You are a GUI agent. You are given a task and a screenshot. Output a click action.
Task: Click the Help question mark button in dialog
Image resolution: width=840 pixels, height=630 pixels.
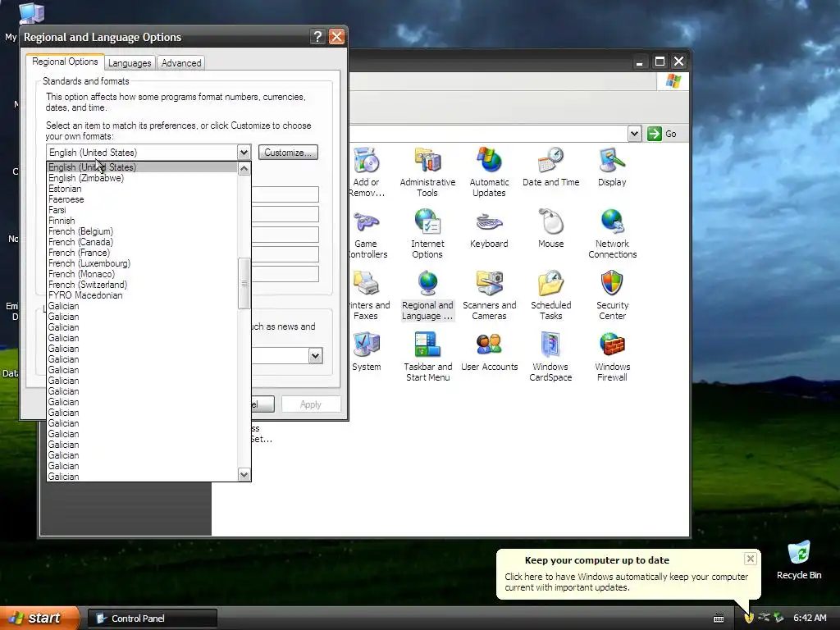[317, 36]
